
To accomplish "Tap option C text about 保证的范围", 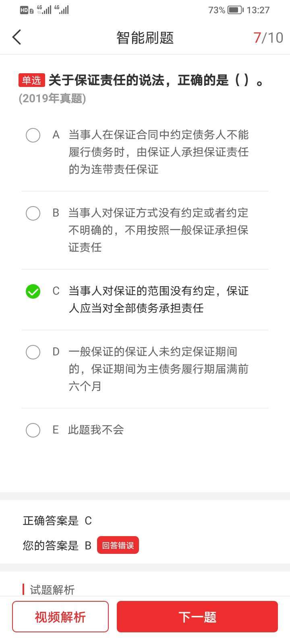I will coord(158,299).
